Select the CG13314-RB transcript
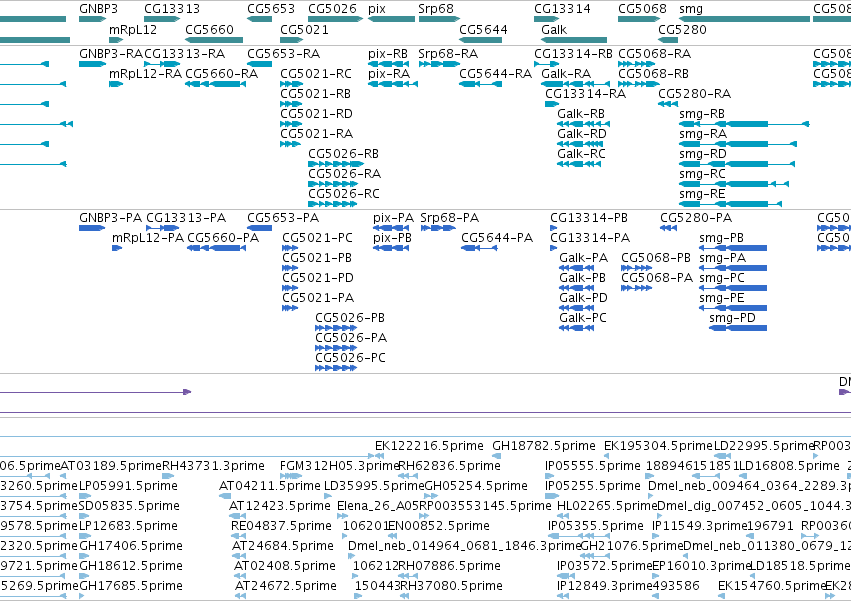Viewport: 851px width, 601px height. (546, 64)
